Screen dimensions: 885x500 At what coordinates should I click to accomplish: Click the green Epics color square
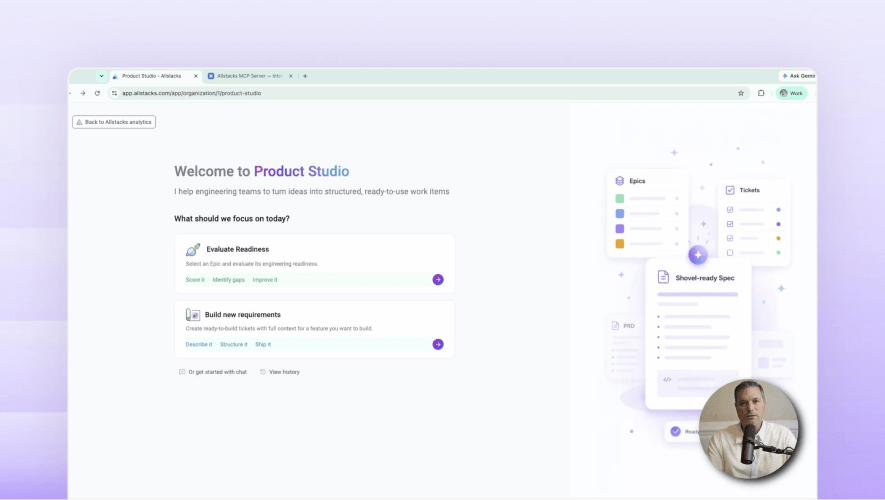pyautogui.click(x=620, y=199)
